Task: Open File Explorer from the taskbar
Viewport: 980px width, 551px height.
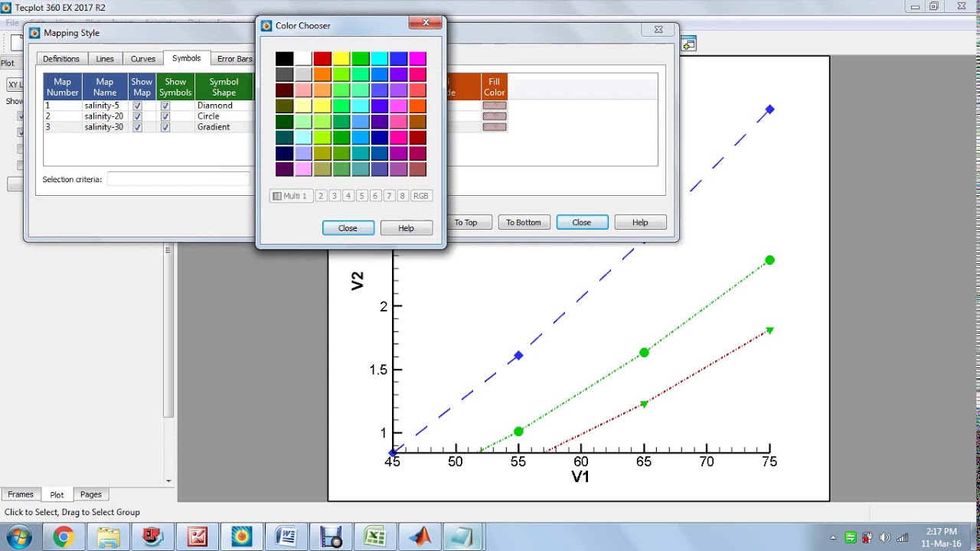Action: point(109,537)
